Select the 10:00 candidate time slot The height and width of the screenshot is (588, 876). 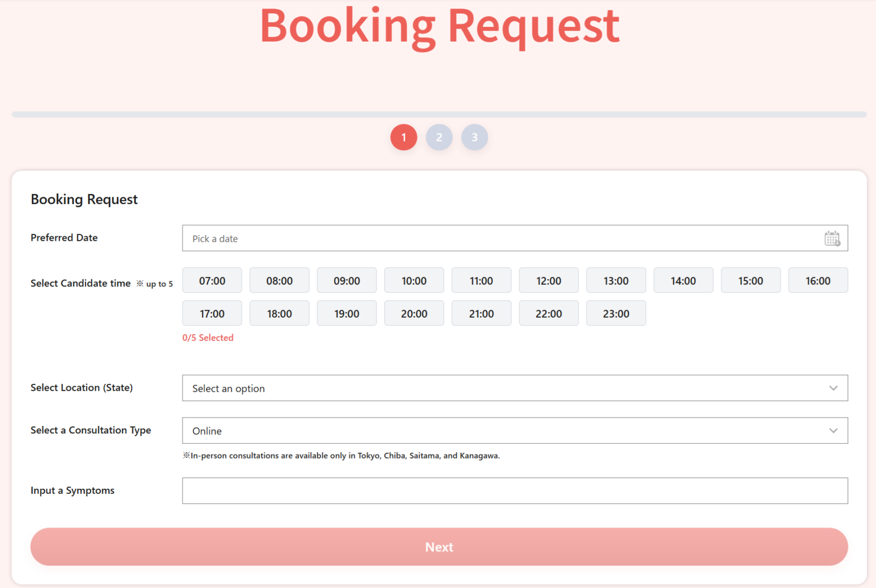point(413,280)
